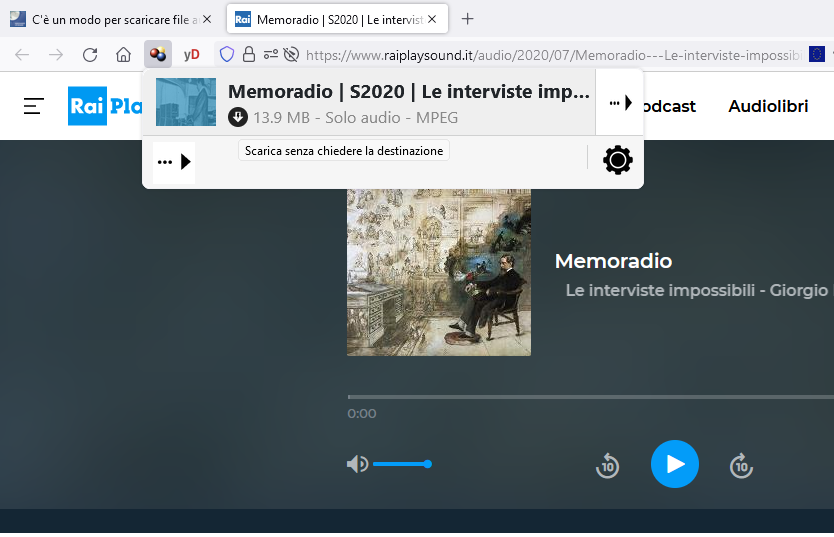The height and width of the screenshot is (537, 834).
Task: Go forward to next page
Action: pos(56,54)
